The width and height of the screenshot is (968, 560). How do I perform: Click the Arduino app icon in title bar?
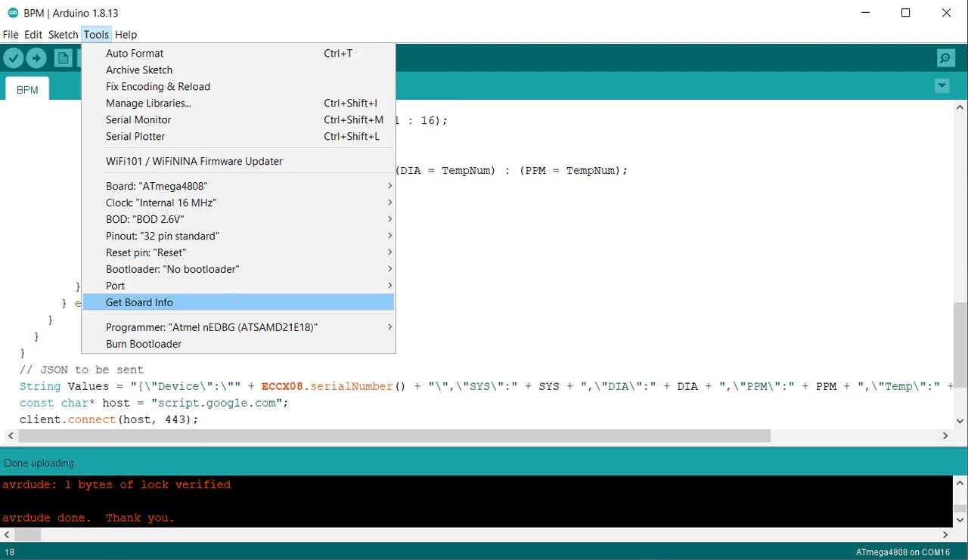12,13
